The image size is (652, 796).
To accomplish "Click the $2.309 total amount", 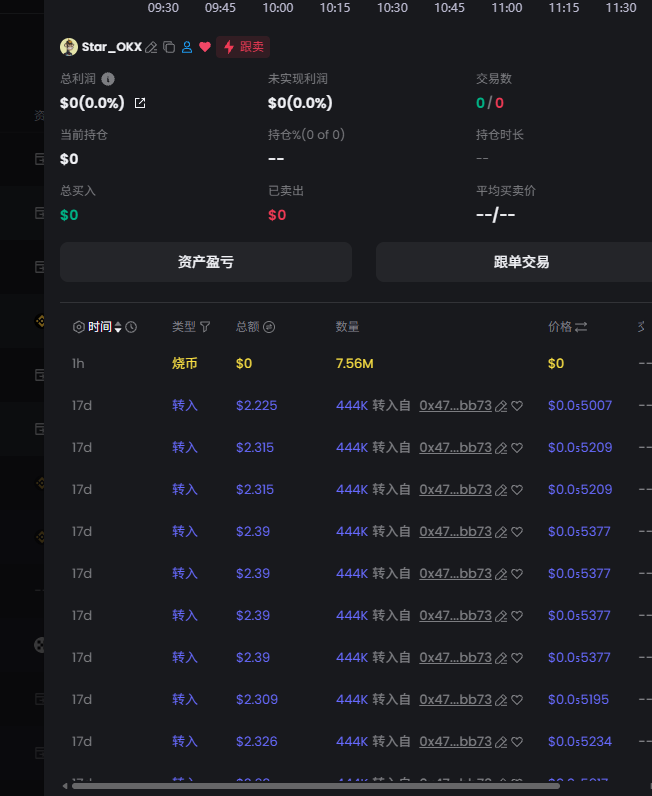I will point(257,700).
